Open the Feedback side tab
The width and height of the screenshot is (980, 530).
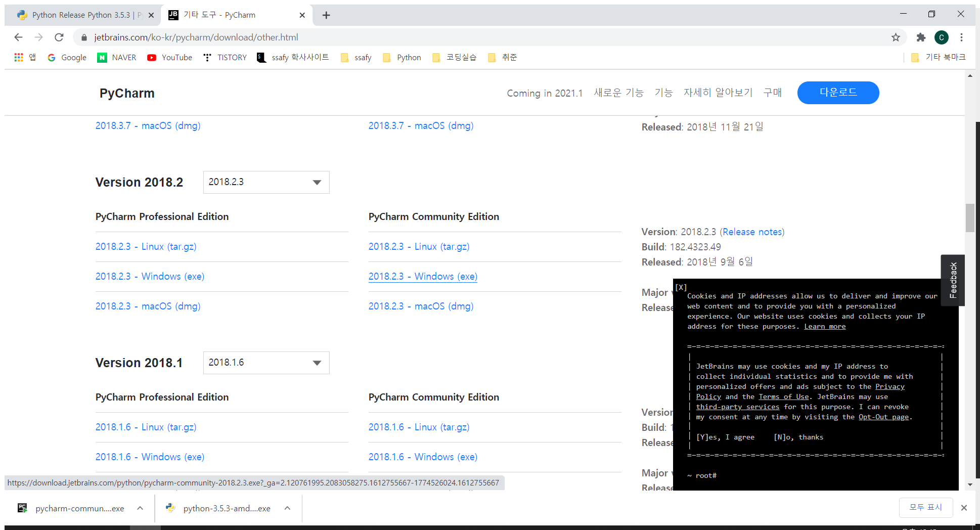(953, 280)
